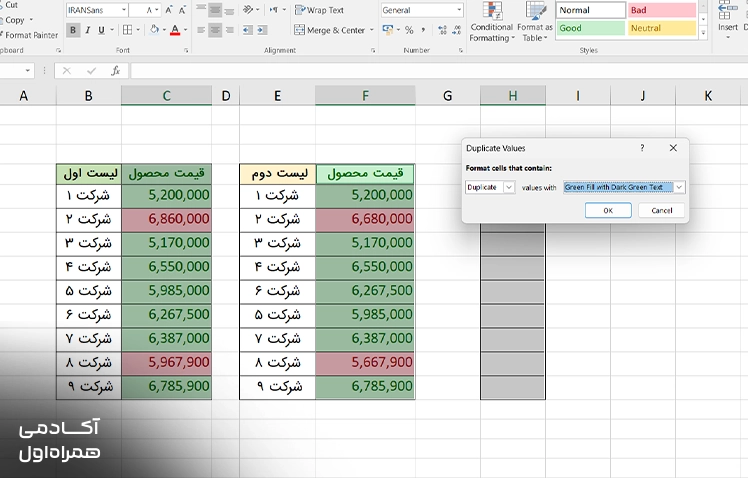The height and width of the screenshot is (478, 748).
Task: Click the Cut command
Action: [x=10, y=5]
